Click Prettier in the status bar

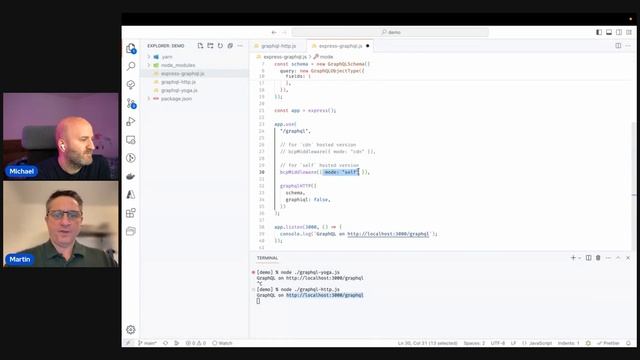coord(608,343)
